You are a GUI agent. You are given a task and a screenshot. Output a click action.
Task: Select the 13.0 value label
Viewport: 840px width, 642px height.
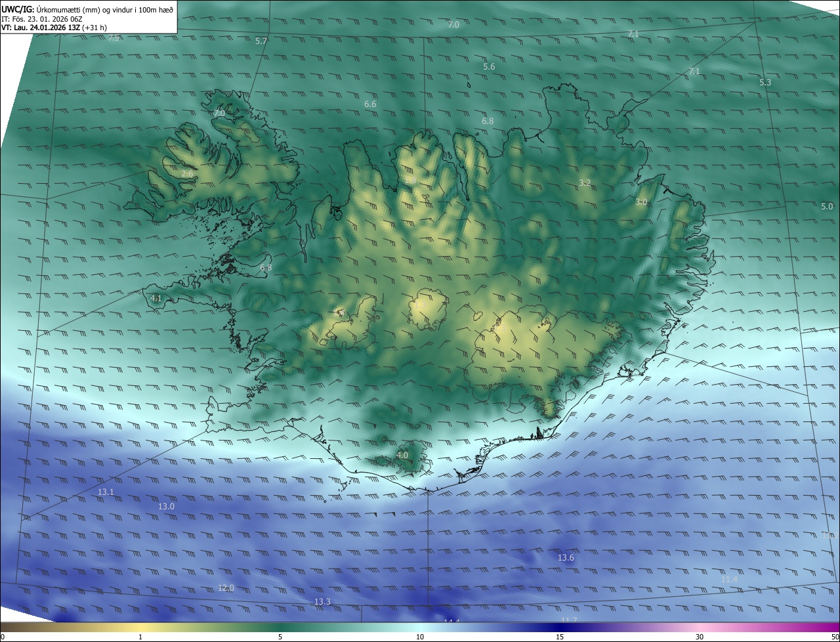(x=167, y=507)
